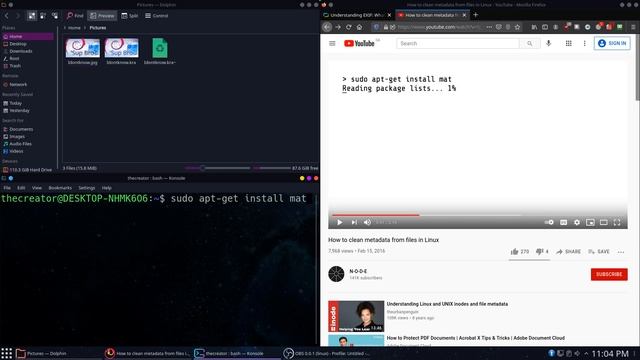Open YouTube apps grid
Viewport: 640px width, 360px height.
click(x=569, y=43)
